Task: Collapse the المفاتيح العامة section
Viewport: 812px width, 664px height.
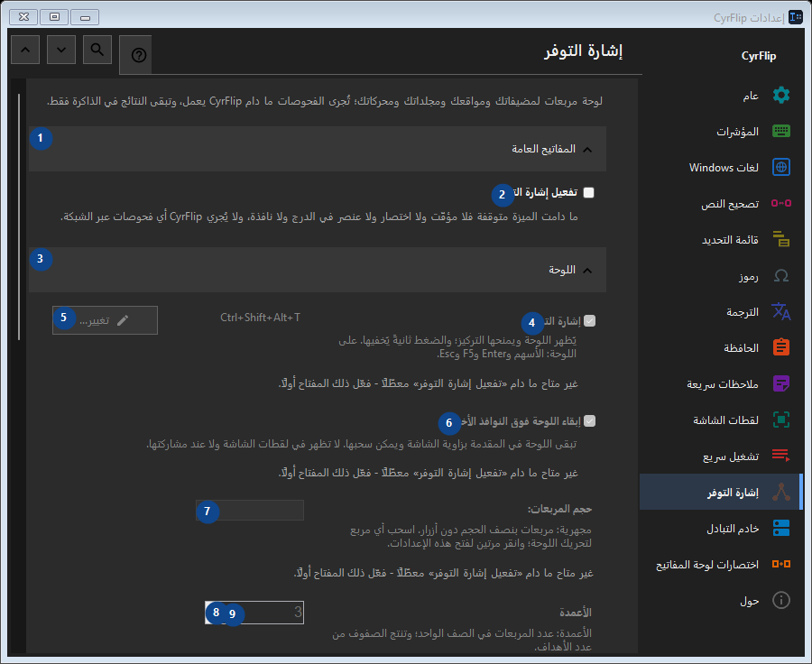Action: (x=318, y=149)
